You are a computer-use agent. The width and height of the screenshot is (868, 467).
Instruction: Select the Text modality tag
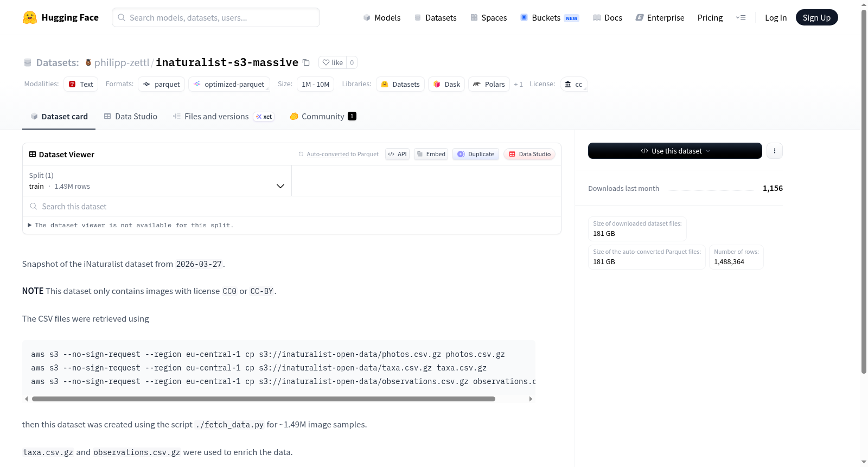(81, 84)
